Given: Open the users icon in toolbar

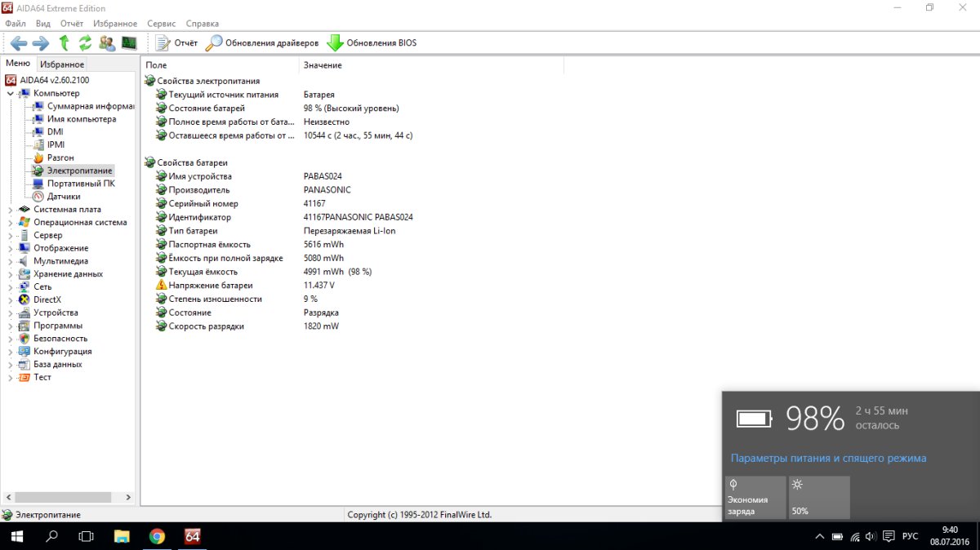Looking at the screenshot, I should [x=107, y=43].
